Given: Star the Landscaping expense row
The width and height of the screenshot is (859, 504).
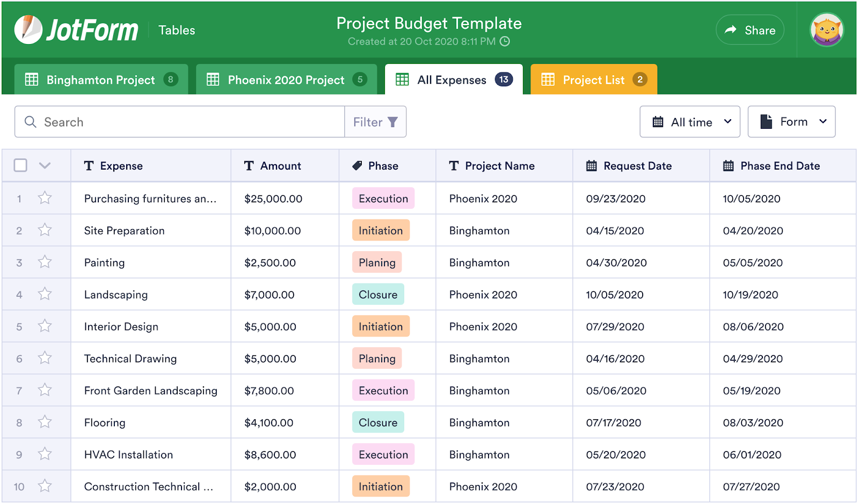Looking at the screenshot, I should coord(45,294).
